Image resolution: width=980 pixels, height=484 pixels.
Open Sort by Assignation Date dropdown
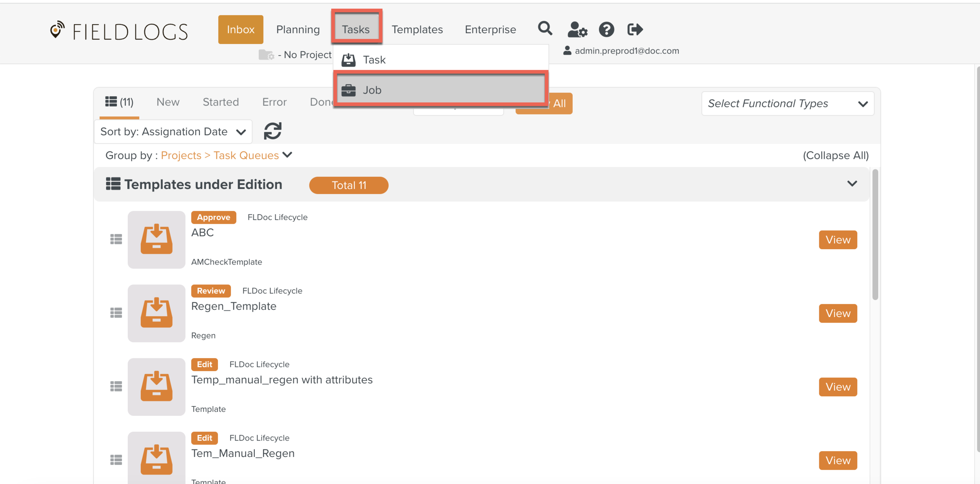173,132
